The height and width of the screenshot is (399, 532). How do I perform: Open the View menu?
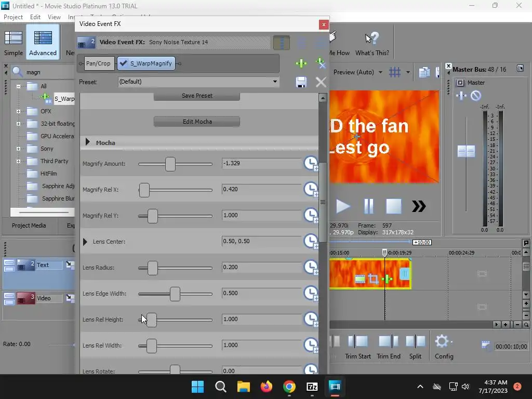[54, 17]
